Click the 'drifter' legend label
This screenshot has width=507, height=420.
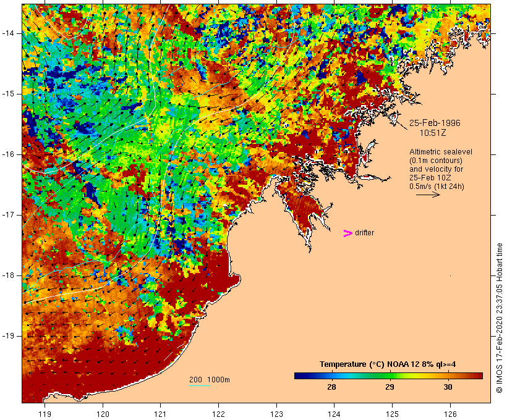click(x=364, y=233)
